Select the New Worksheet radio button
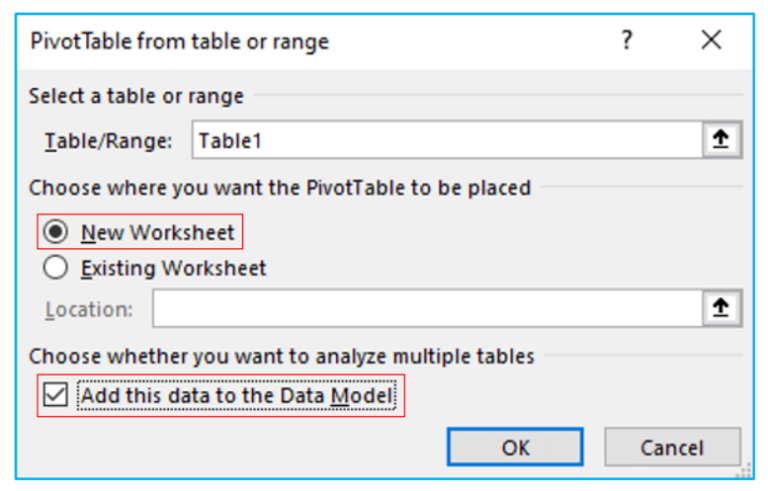 pos(55,232)
